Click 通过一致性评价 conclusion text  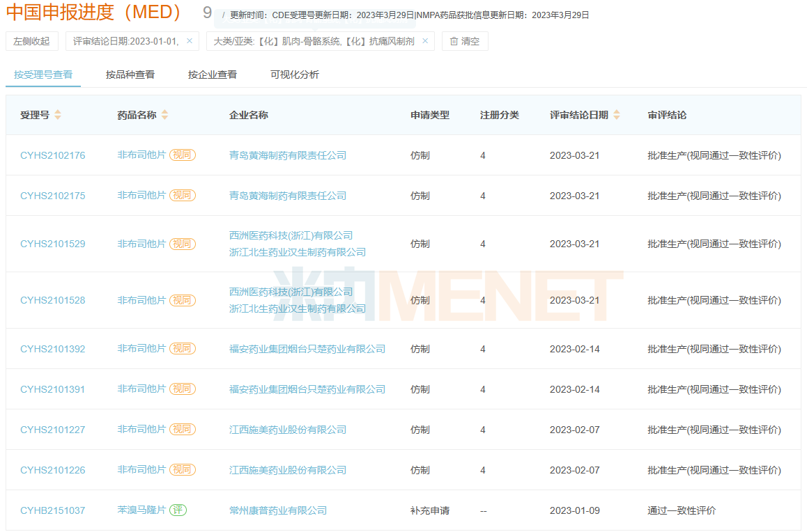(682, 510)
